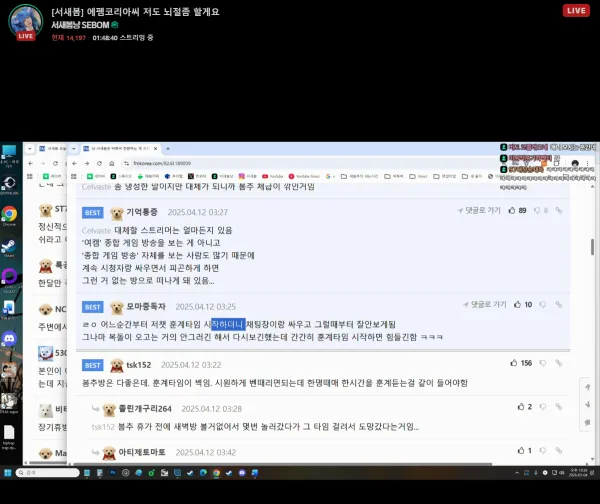
Task: Open 서새봄냥 SEBOM channel avatar
Action: [26, 23]
